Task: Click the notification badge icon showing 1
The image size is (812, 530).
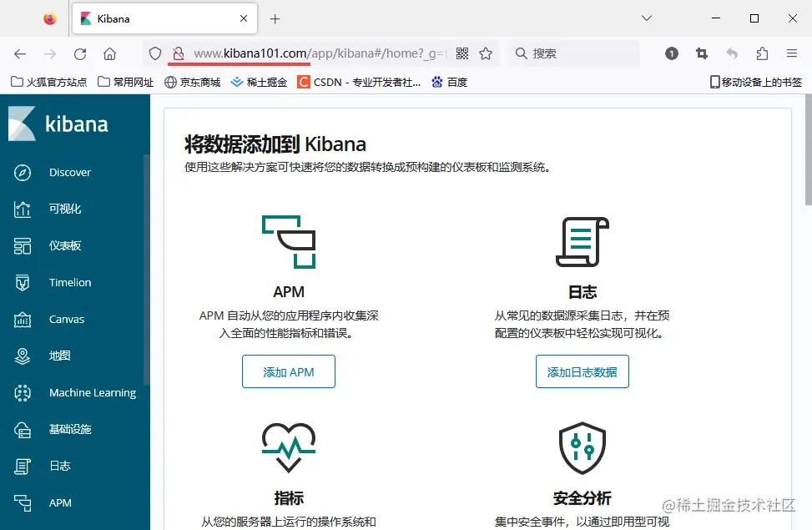Action: [x=672, y=53]
